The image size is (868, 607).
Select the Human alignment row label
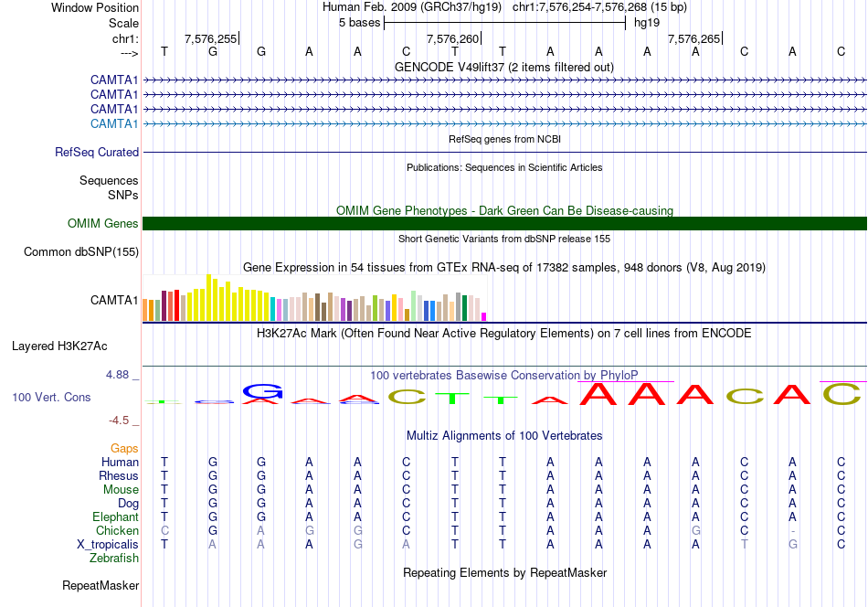pos(120,462)
